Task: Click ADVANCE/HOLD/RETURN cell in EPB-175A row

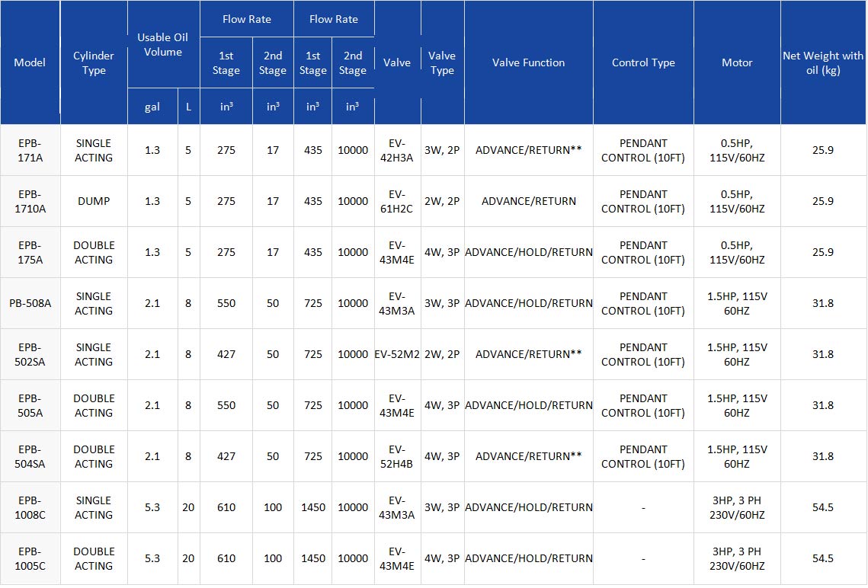Action: click(x=529, y=252)
